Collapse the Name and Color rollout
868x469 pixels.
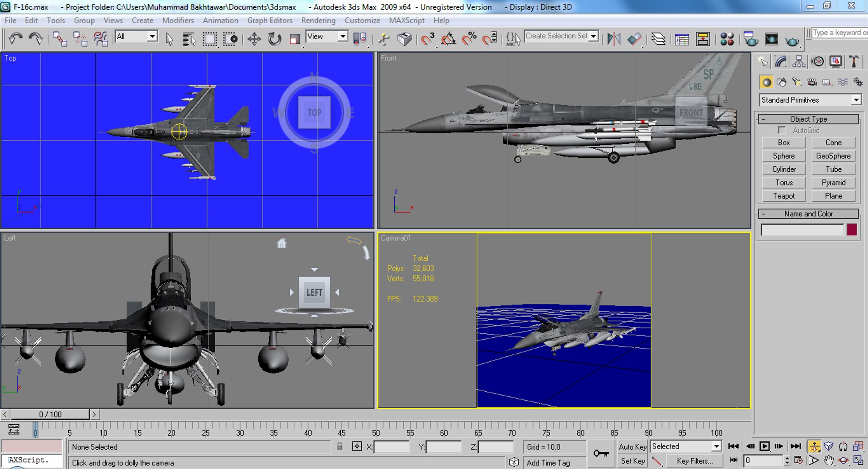coord(808,214)
